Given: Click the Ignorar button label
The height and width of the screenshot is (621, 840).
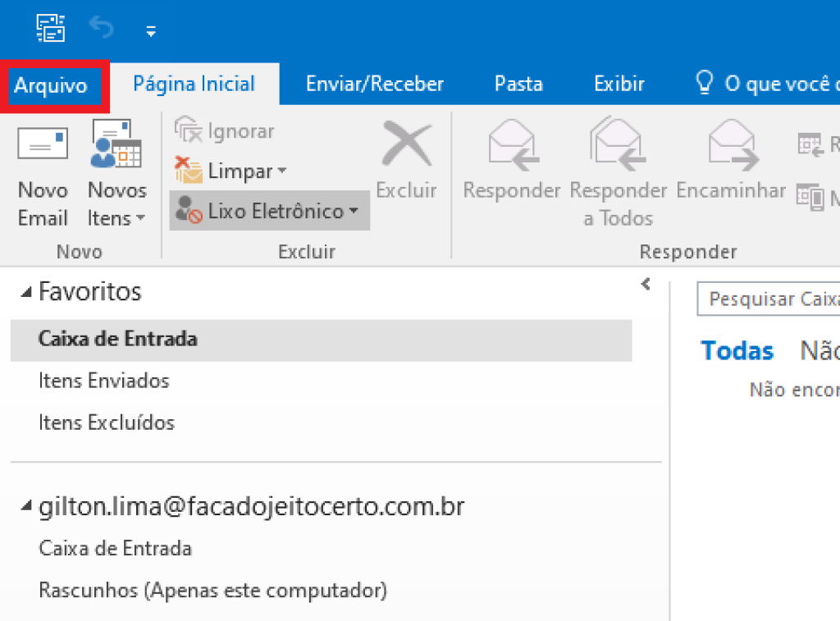Looking at the screenshot, I should 240,131.
